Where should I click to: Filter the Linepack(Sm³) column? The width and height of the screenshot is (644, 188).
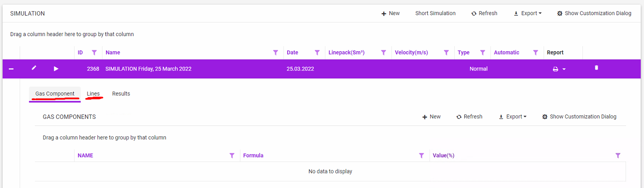pyautogui.click(x=383, y=52)
